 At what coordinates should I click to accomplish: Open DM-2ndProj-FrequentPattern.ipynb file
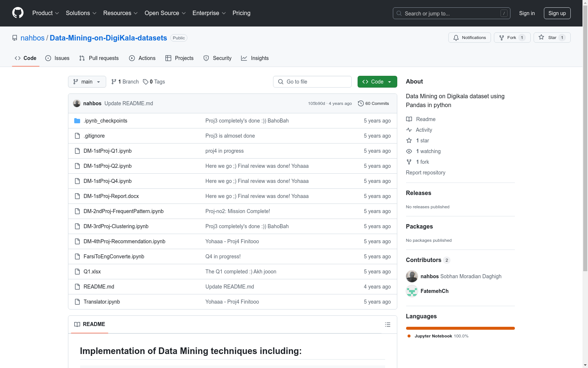[123, 211]
